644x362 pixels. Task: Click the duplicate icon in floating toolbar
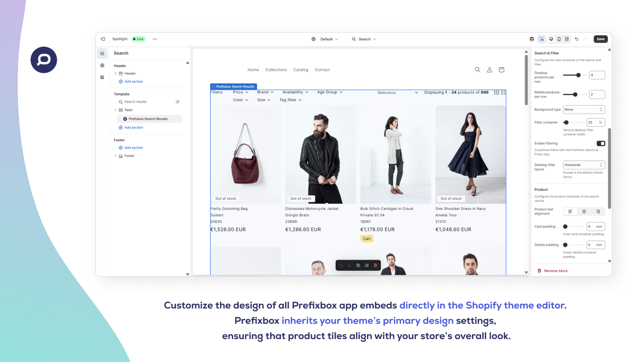pos(358,265)
